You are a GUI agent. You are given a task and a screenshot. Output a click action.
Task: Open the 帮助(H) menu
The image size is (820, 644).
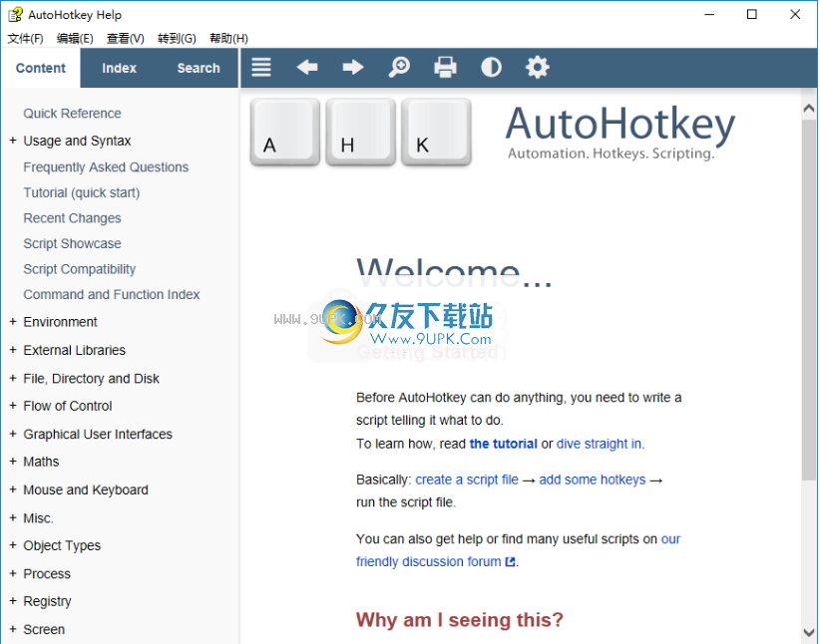point(228,38)
